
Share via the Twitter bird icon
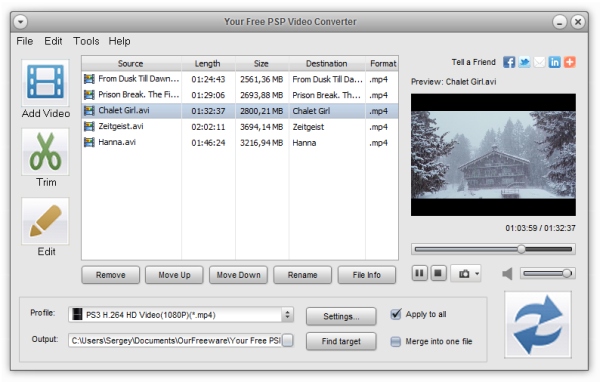pyautogui.click(x=524, y=62)
